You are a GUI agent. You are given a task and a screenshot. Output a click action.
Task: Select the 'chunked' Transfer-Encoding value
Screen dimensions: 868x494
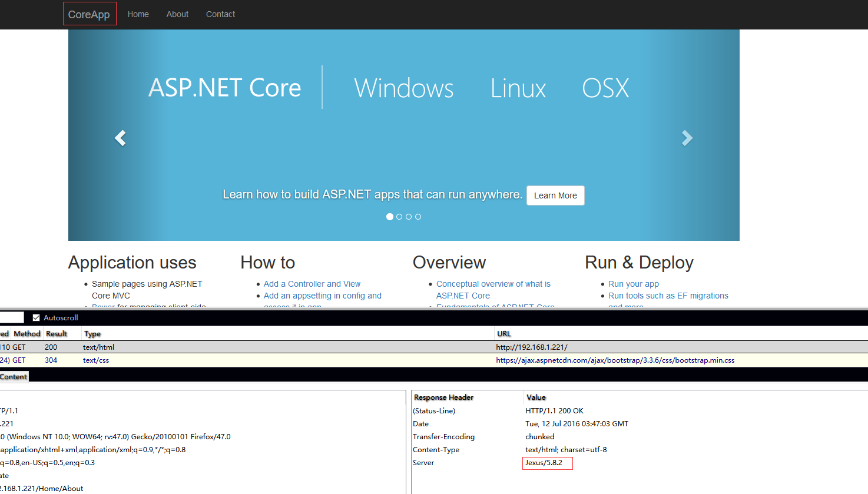coord(540,437)
